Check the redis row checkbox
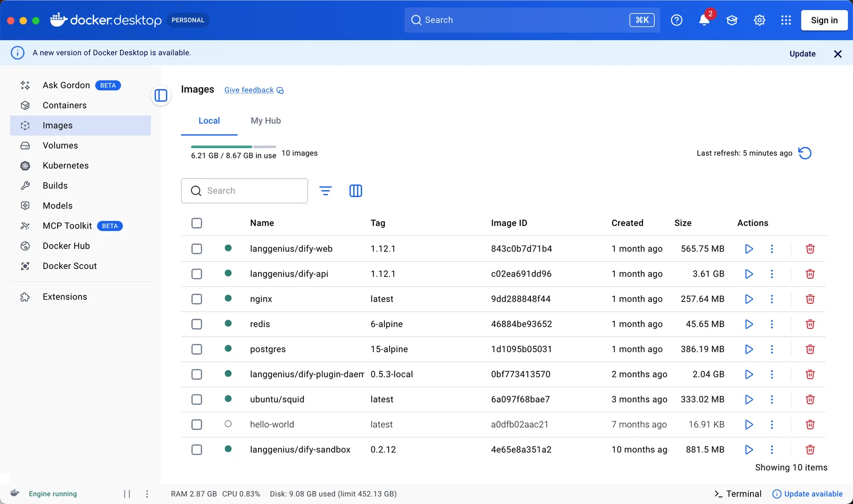This screenshot has height=504, width=853. (x=197, y=324)
